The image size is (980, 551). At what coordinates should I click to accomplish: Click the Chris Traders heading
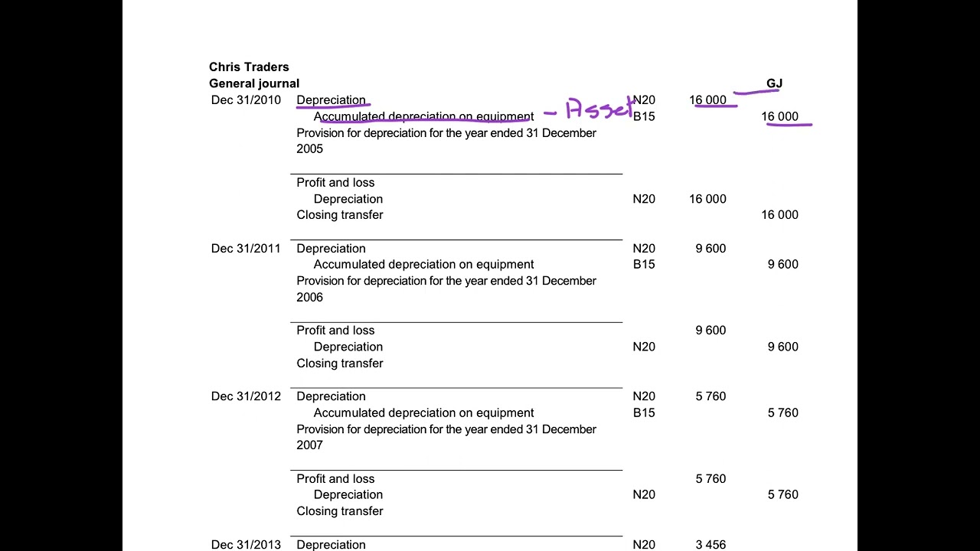pos(249,67)
